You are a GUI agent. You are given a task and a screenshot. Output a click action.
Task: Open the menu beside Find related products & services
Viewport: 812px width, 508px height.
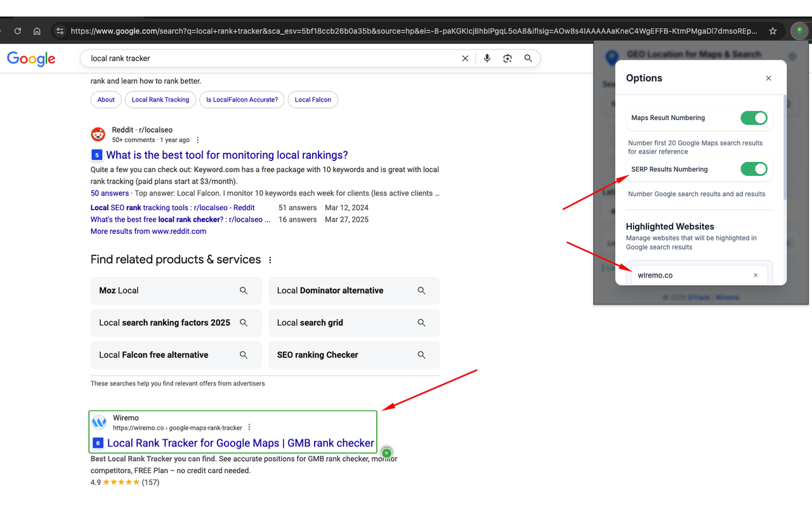pyautogui.click(x=270, y=260)
